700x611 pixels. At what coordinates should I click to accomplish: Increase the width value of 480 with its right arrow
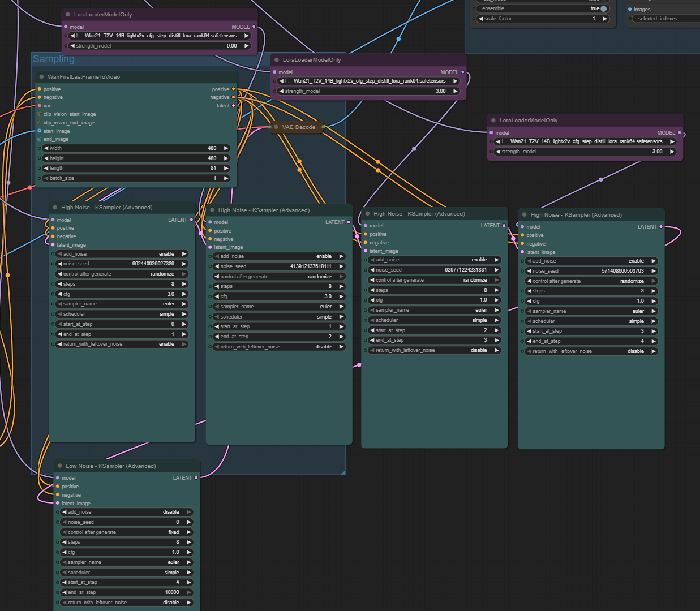pos(226,148)
